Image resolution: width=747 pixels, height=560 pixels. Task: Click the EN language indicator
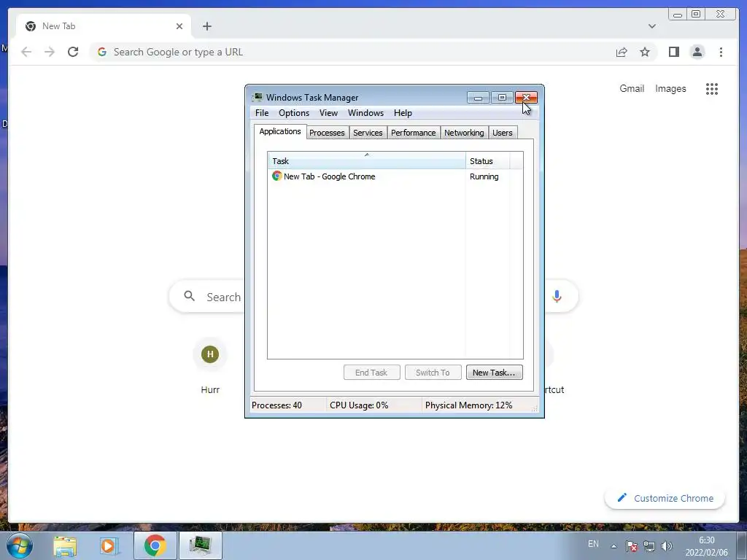[593, 544]
